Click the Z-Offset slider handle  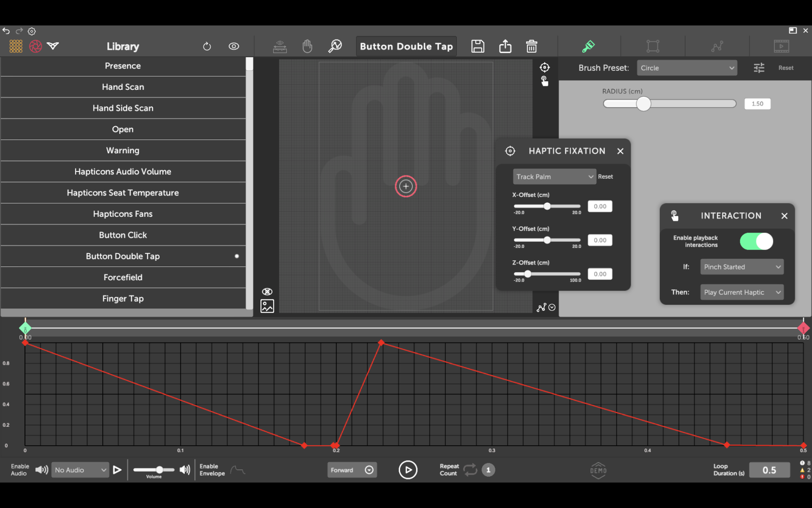[x=528, y=274]
